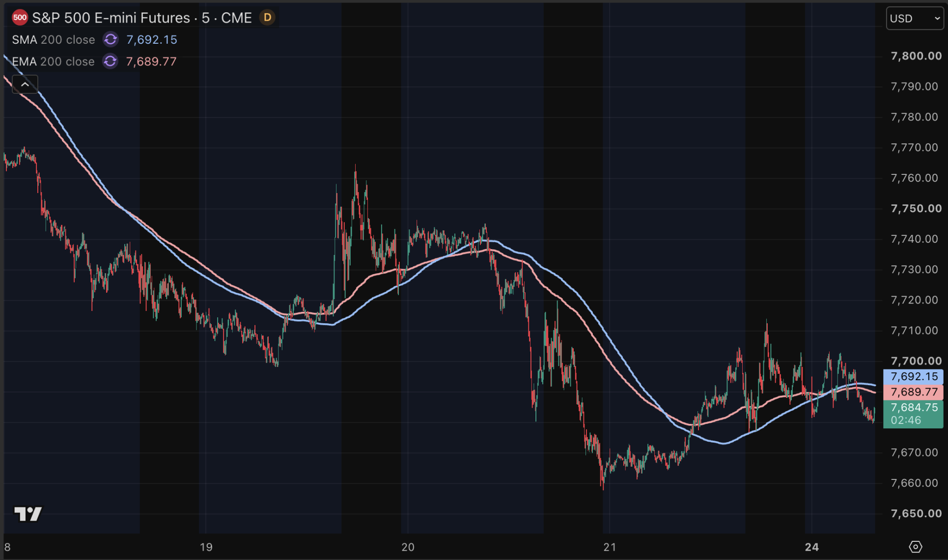The image size is (948, 560).
Task: Click blue SMA price label 7,692.15 on axis
Action: point(913,377)
